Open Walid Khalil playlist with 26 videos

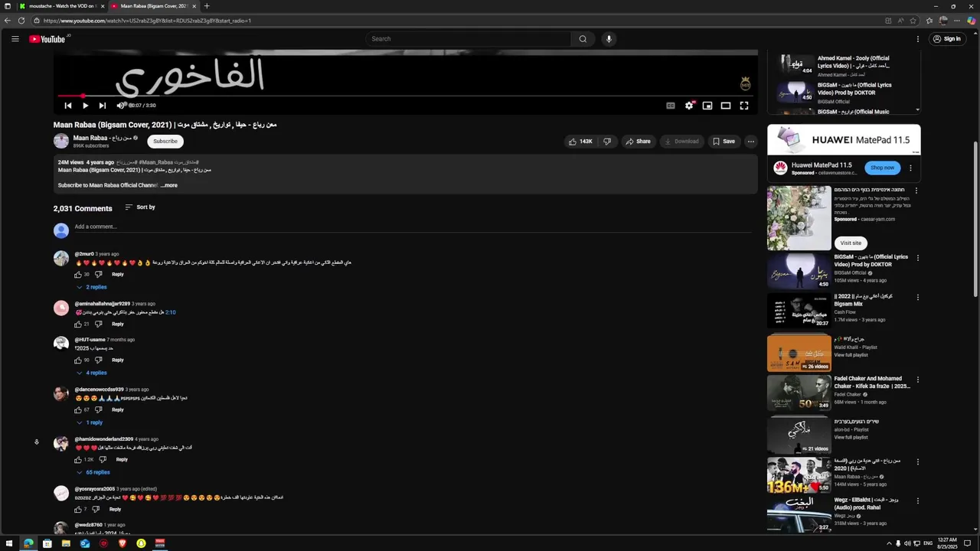pyautogui.click(x=799, y=353)
